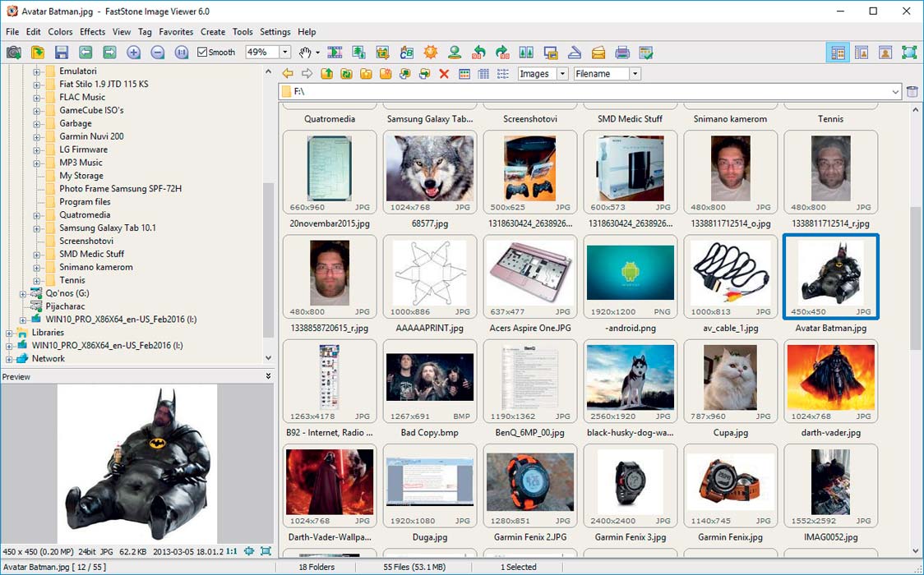Switch to thumbnails view mode icon

click(464, 74)
